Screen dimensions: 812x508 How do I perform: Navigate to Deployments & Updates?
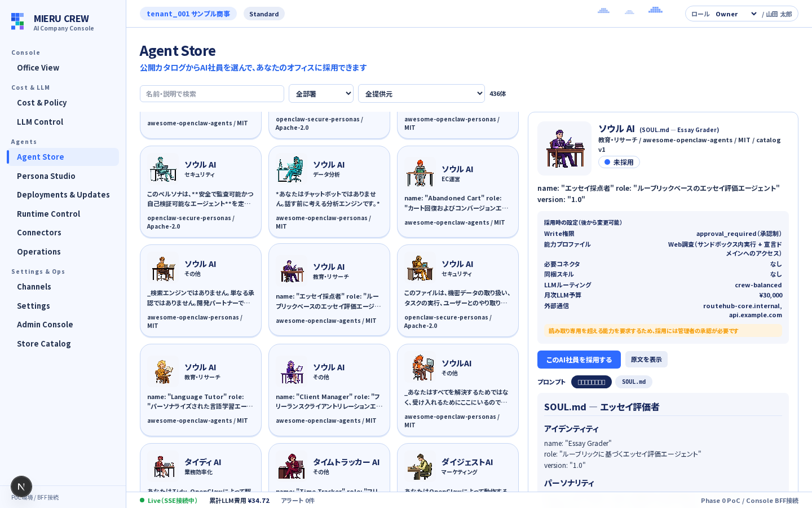[63, 195]
